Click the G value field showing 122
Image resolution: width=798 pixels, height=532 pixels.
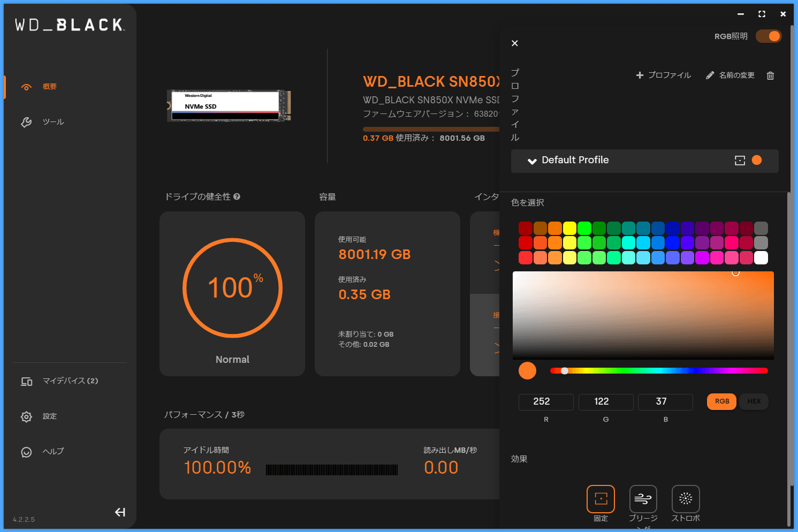click(x=606, y=401)
